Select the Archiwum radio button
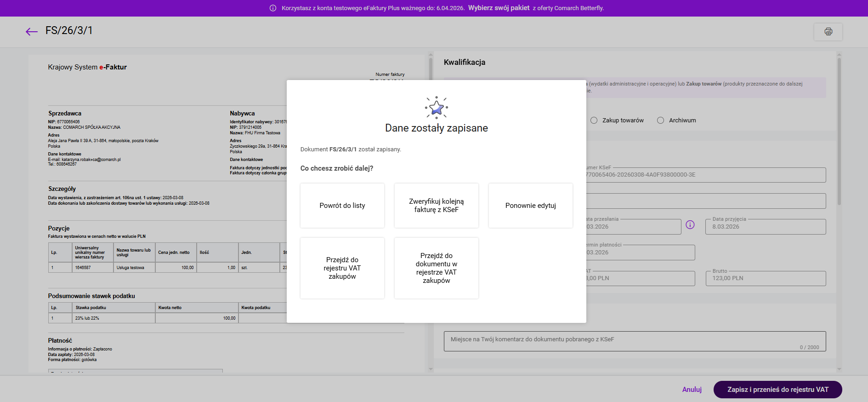This screenshot has height=402, width=868. point(660,121)
